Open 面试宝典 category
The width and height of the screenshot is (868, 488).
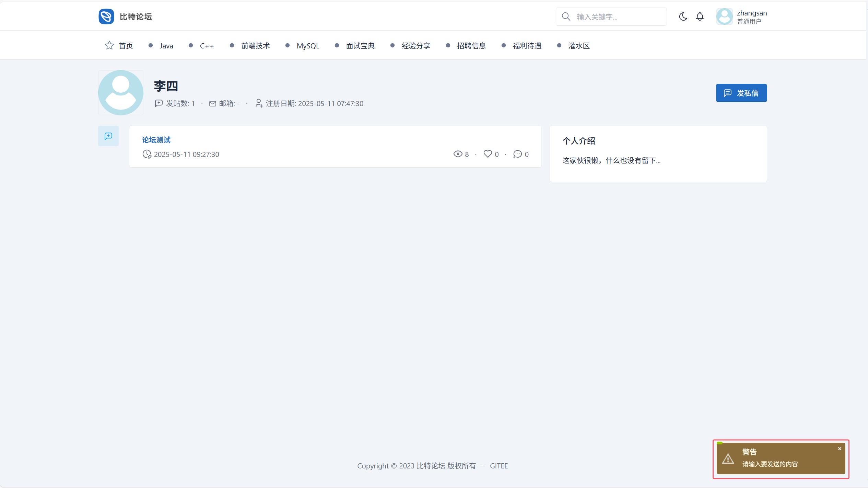point(360,46)
